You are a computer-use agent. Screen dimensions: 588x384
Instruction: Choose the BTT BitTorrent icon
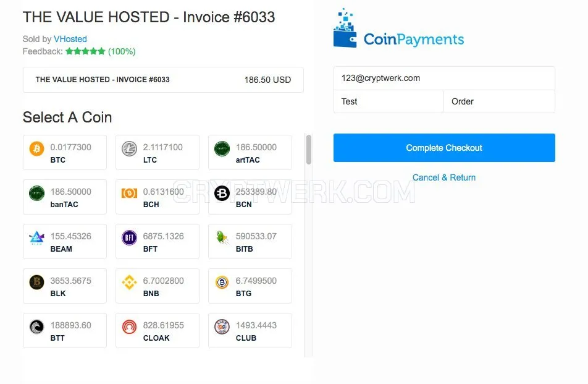click(37, 327)
